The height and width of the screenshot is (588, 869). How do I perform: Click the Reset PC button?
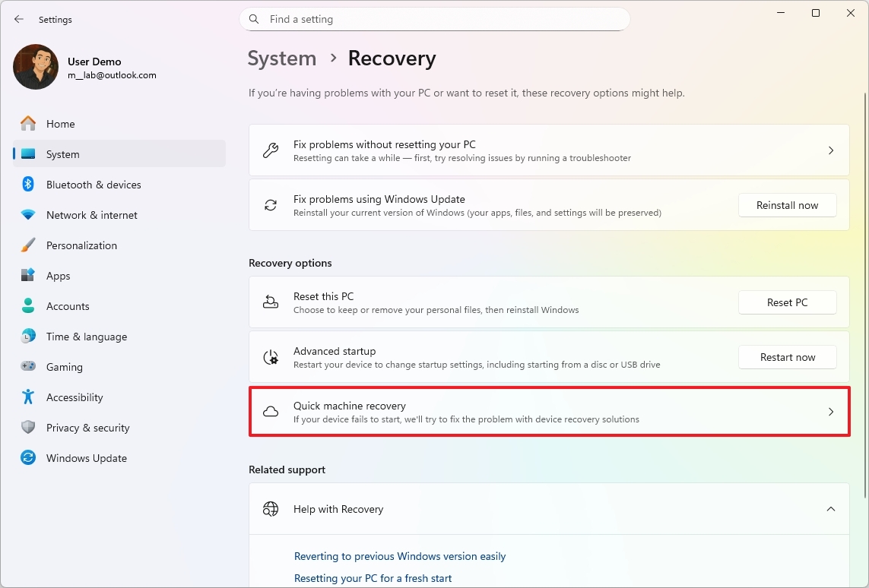pos(787,302)
